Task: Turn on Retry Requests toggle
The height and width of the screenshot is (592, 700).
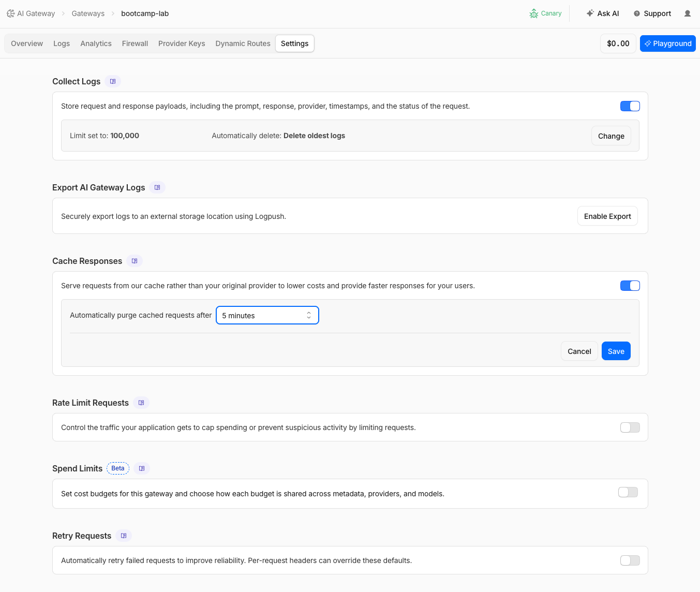Action: [630, 560]
